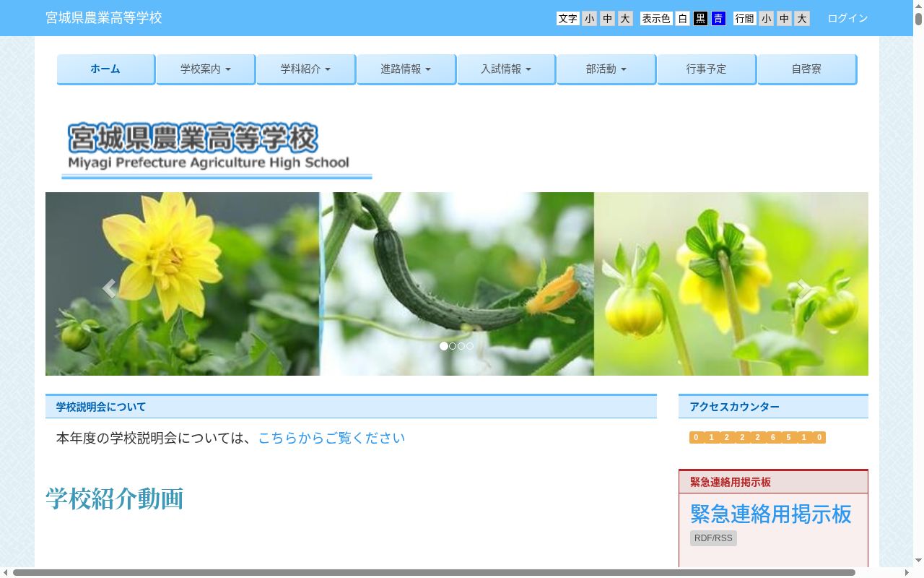Set font size to medium (文字 中)
This screenshot has width=924, height=578.
click(607, 19)
